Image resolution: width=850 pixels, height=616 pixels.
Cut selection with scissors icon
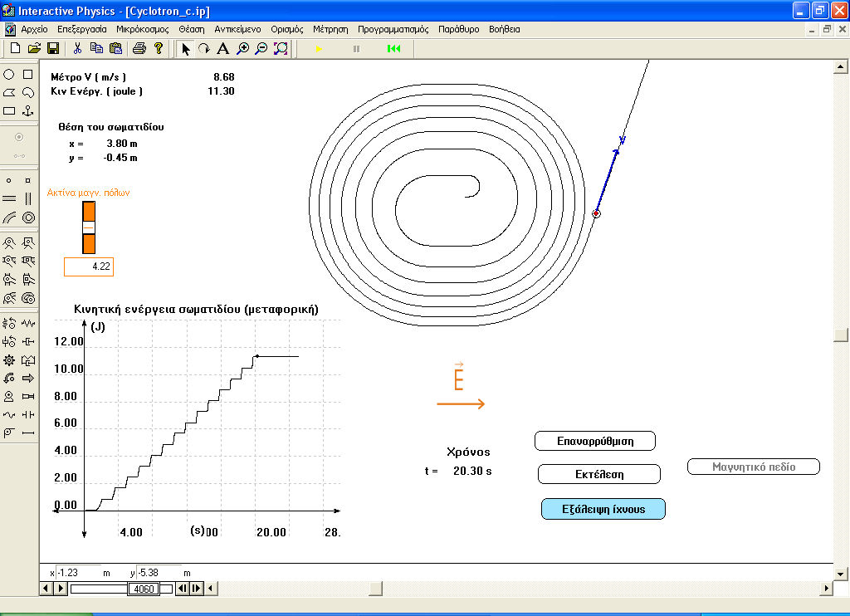[x=77, y=48]
